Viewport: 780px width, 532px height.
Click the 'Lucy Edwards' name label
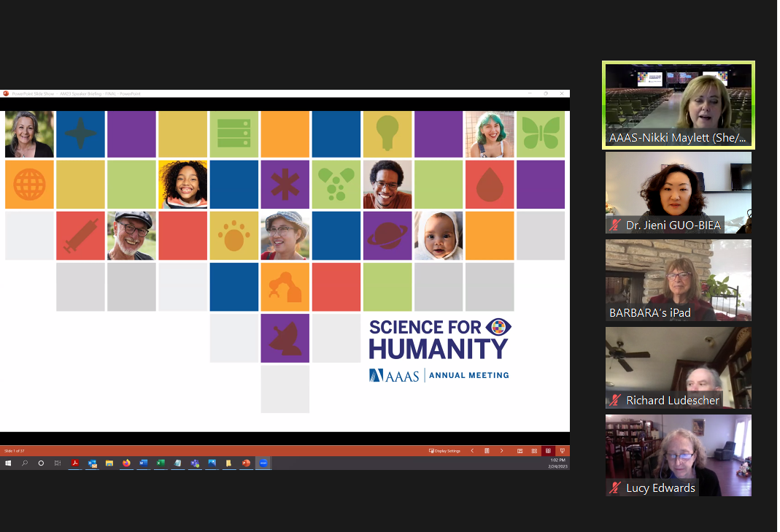pos(660,488)
